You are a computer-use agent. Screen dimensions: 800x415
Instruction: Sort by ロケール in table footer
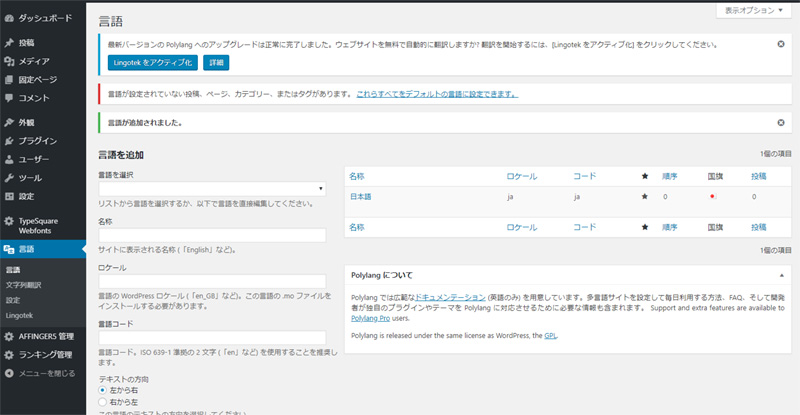point(521,227)
